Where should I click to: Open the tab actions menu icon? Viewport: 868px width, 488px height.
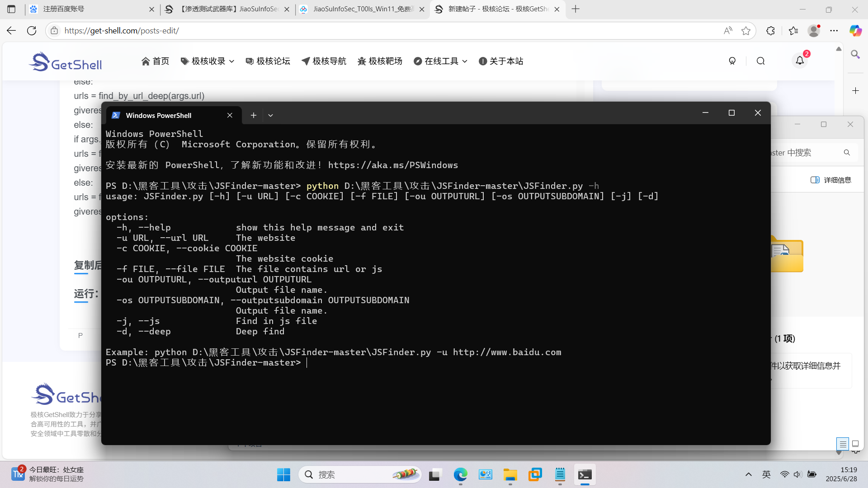[11, 9]
